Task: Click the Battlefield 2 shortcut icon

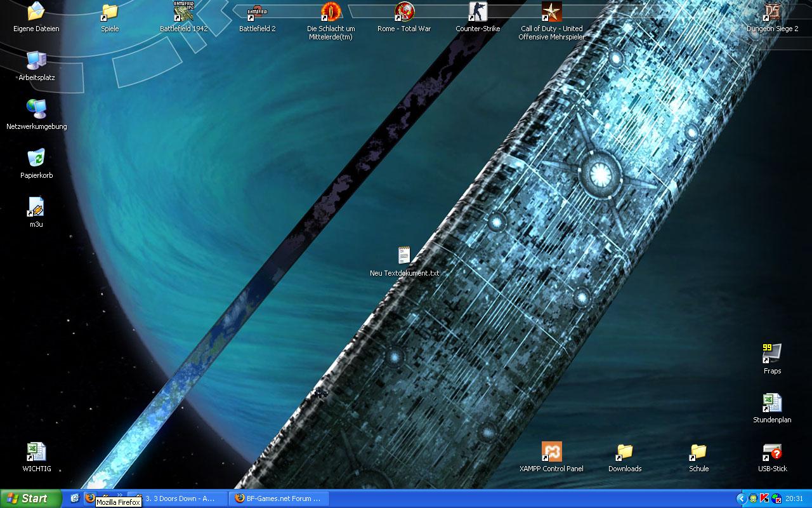Action: (x=257, y=12)
